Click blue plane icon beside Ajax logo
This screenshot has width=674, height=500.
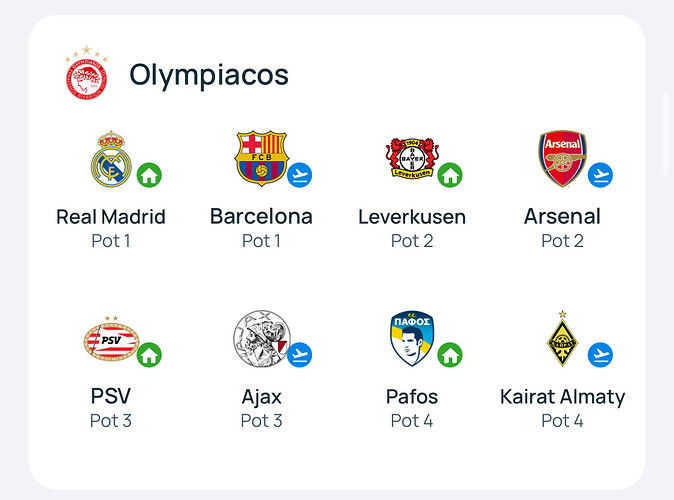click(300, 355)
